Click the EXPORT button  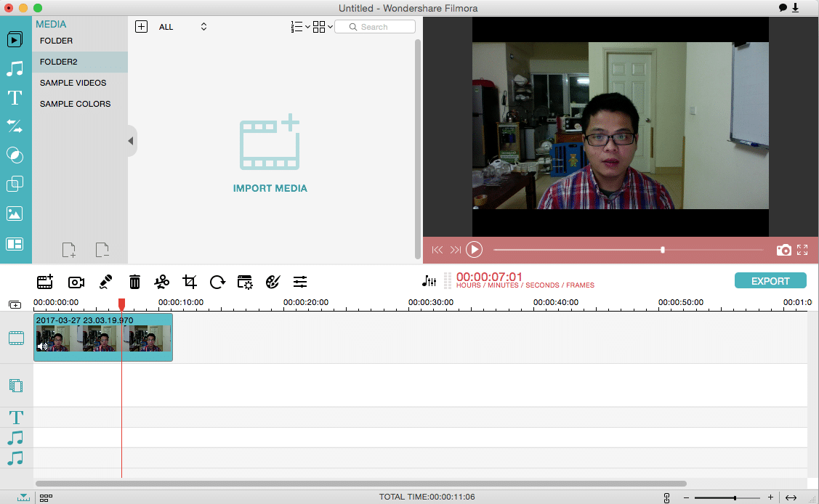click(x=770, y=281)
